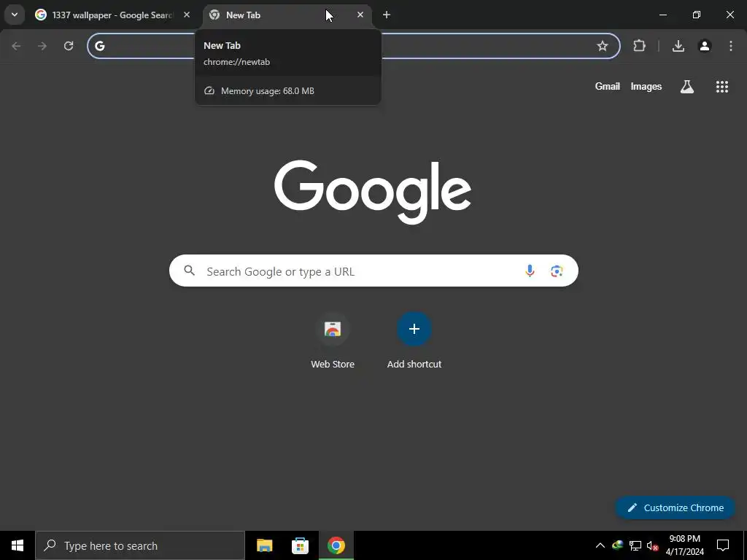
Task: Search by image with Google Lens icon
Action: [x=557, y=271]
